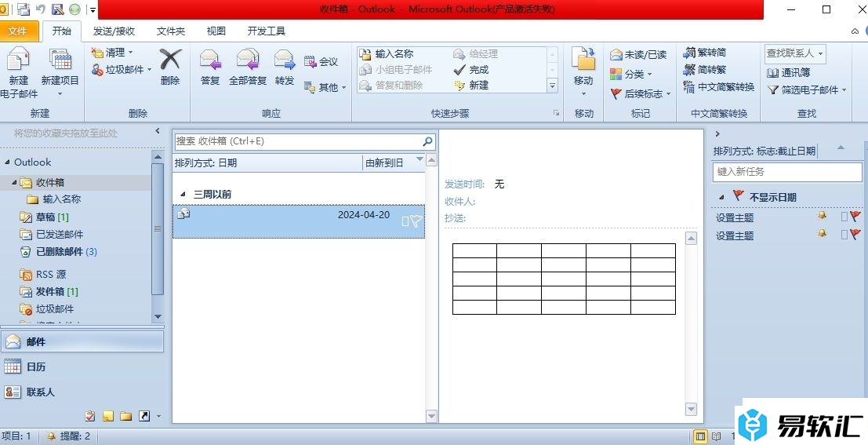868x445 pixels.
Task: Collapse the 不显示日期 task group
Action: point(721,197)
